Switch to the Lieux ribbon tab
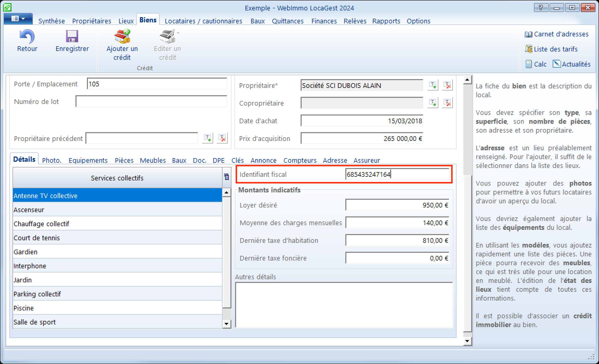Screen dimensions: 599x364 tap(126, 21)
